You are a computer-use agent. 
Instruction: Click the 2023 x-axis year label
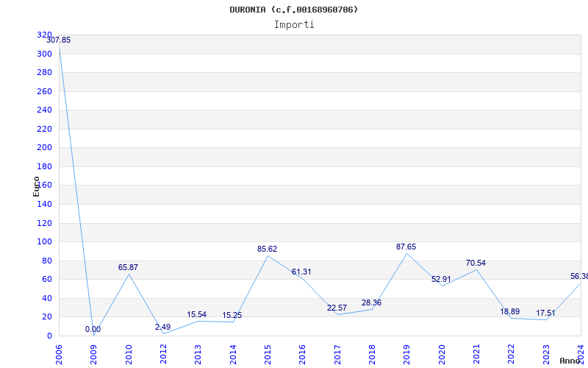[x=546, y=355]
